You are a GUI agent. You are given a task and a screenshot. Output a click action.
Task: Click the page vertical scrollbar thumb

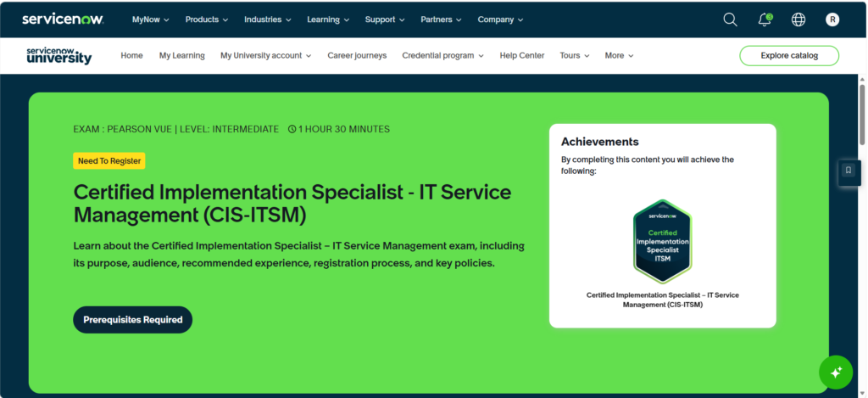(862, 115)
